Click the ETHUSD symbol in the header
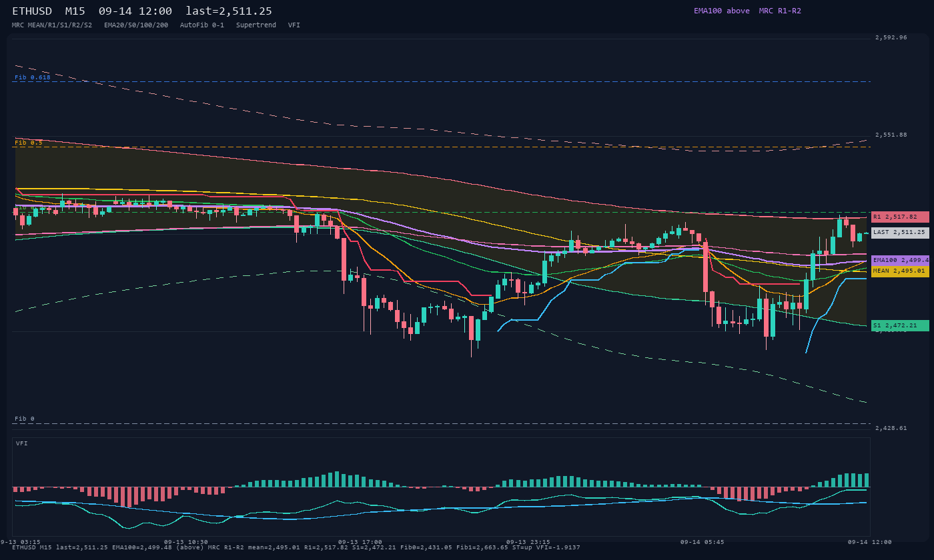Screen dimensions: 934x560 coord(32,11)
